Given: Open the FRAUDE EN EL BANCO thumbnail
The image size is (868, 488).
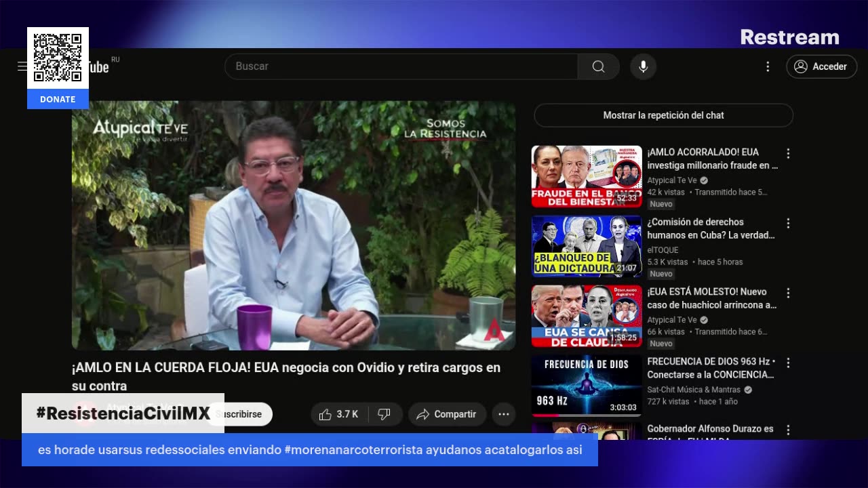Looking at the screenshot, I should [587, 176].
